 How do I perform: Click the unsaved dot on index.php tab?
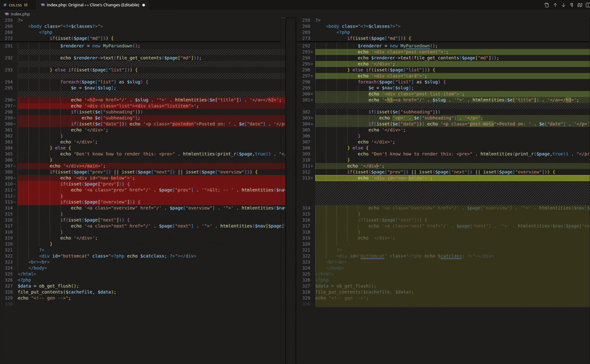click(143, 5)
